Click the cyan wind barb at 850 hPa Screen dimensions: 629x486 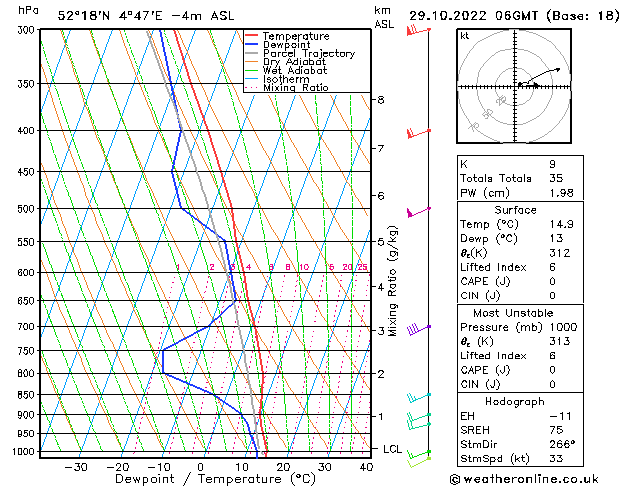[419, 397]
